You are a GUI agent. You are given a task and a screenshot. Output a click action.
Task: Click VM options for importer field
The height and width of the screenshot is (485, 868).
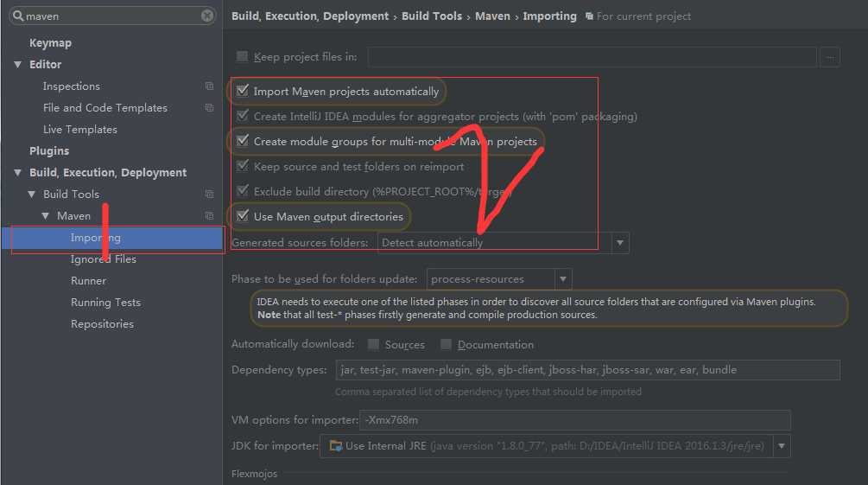coord(575,420)
